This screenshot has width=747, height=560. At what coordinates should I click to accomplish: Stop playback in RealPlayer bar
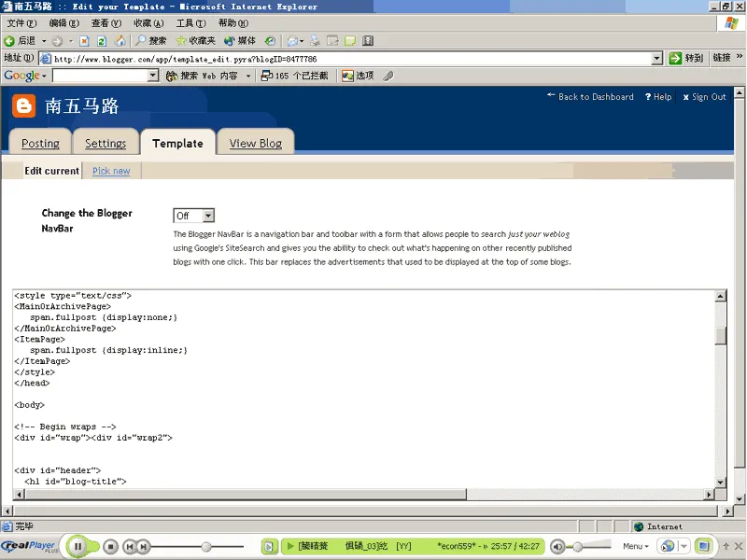[x=110, y=546]
